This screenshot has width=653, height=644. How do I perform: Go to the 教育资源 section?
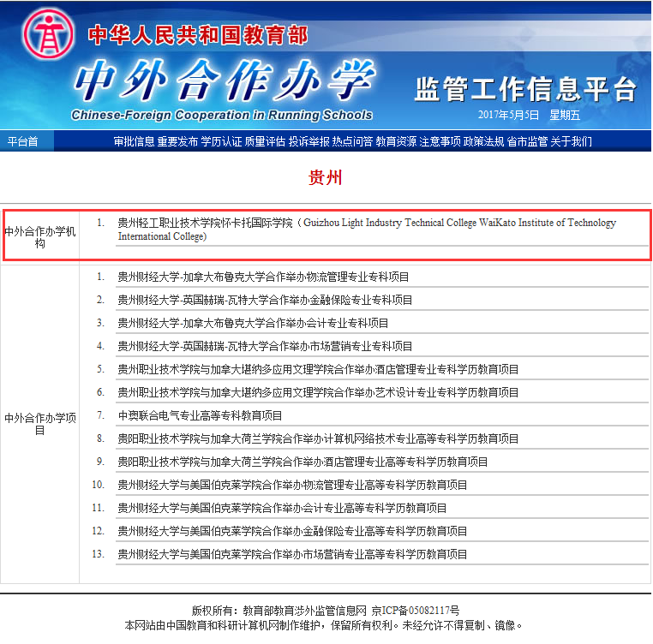tap(396, 142)
